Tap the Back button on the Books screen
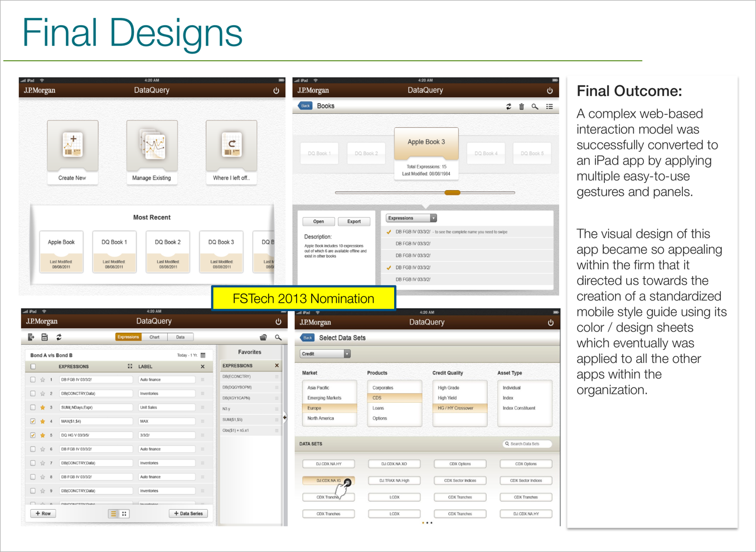This screenshot has height=552, width=756. tap(305, 106)
